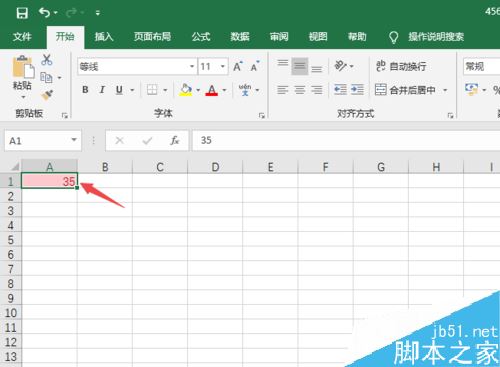Open the 插入 ribbon tab
The height and width of the screenshot is (367, 500).
click(104, 37)
